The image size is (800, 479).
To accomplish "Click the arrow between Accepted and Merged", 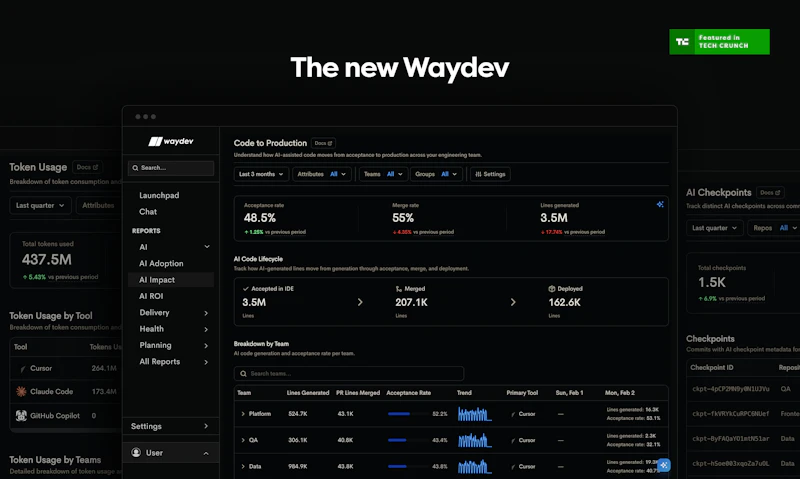I will [x=360, y=302].
